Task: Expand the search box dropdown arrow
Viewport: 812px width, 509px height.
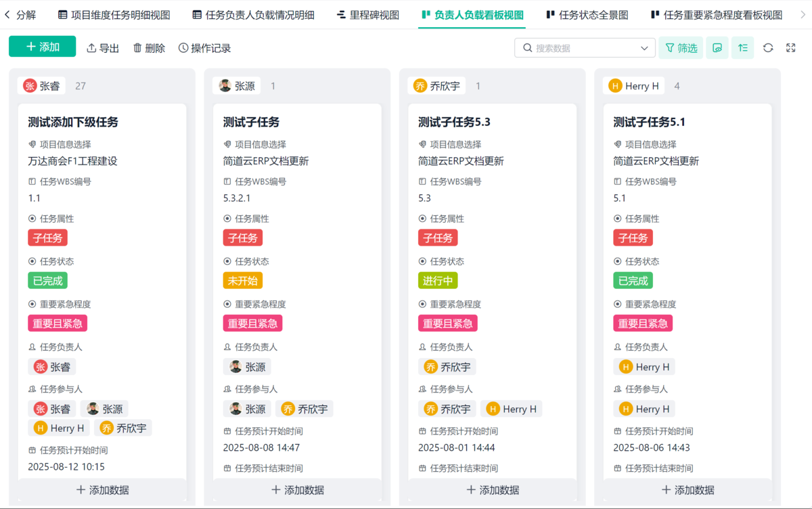Action: click(644, 48)
